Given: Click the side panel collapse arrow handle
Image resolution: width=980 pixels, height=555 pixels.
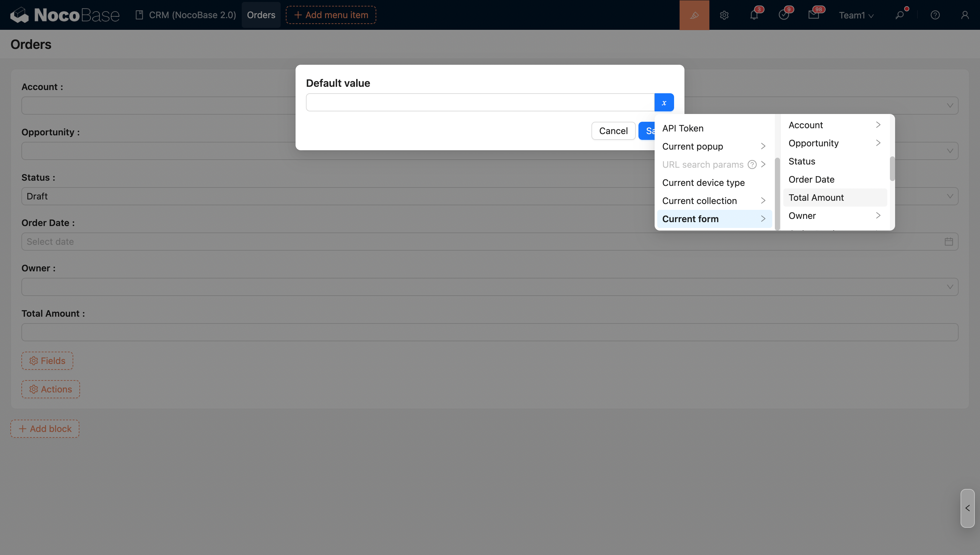Looking at the screenshot, I should click(x=967, y=508).
